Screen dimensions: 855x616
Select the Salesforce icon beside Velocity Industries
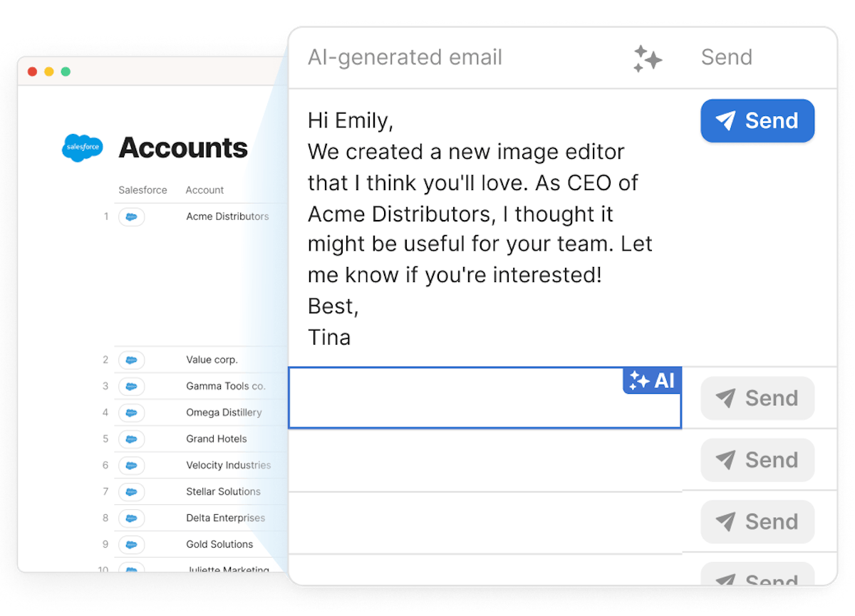pos(131,465)
